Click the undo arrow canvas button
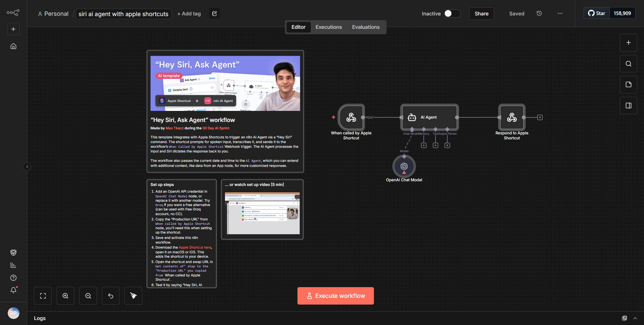 point(111,296)
